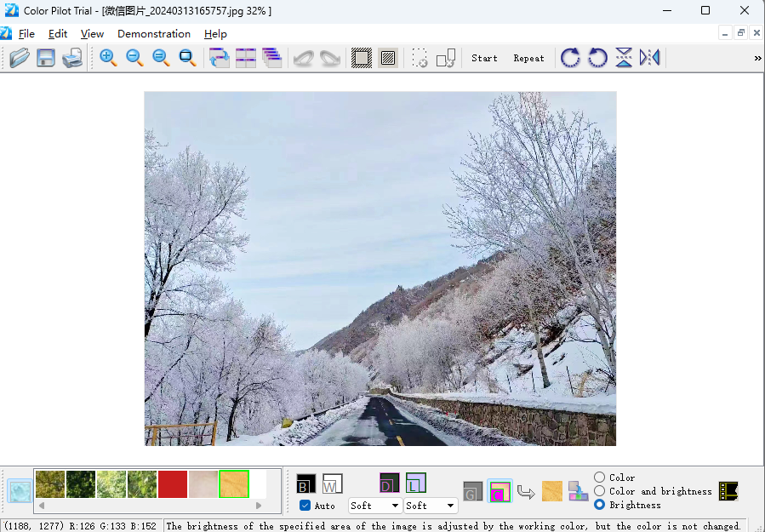765x532 pixels.
Task: Open the Demonstration menu
Action: (x=154, y=34)
